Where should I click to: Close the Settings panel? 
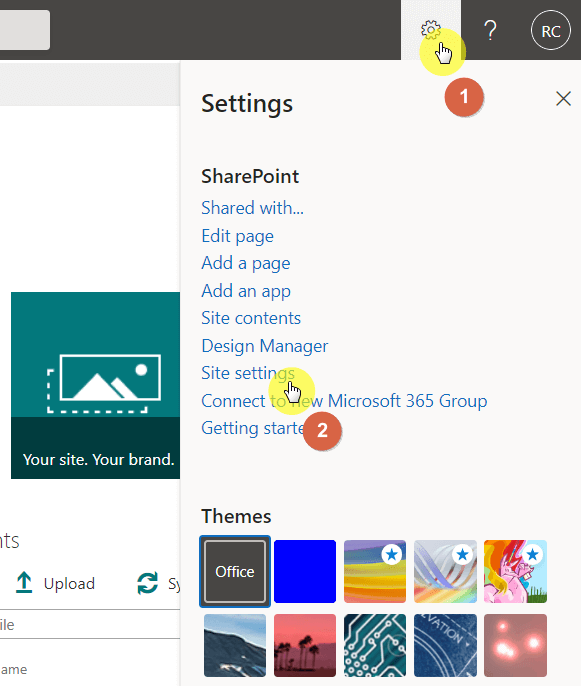[563, 99]
